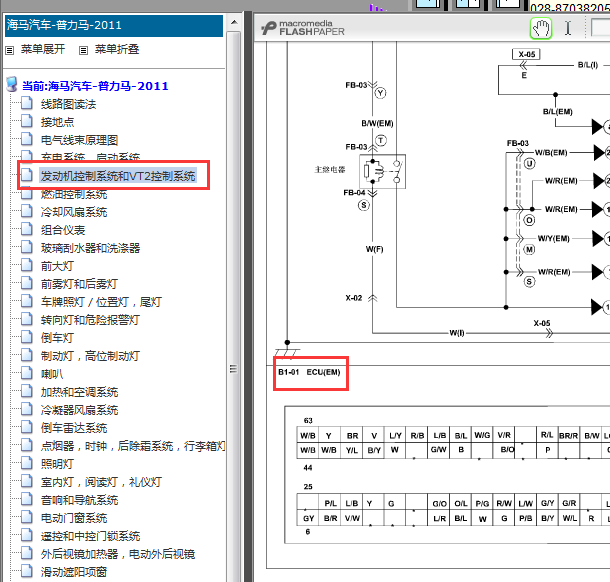Viewport: 610px width, 582px height.
Task: Click the sidebar scrollbar up arrow
Action: click(x=234, y=22)
